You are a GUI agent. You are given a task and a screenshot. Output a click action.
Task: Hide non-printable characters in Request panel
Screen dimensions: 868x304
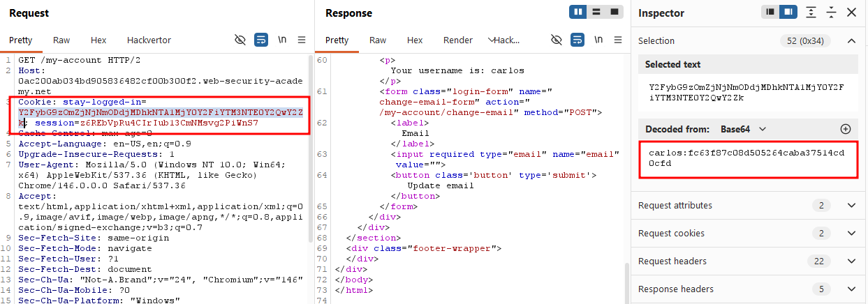(x=240, y=40)
